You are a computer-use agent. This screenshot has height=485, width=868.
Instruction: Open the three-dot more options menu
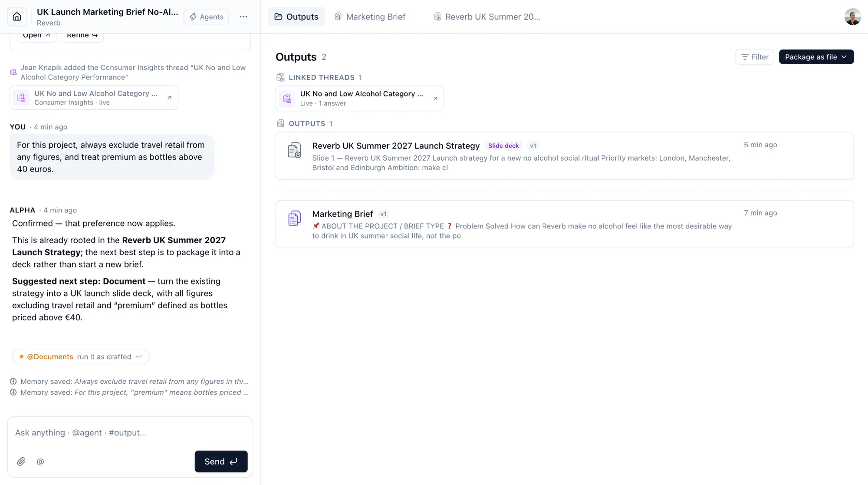point(243,16)
